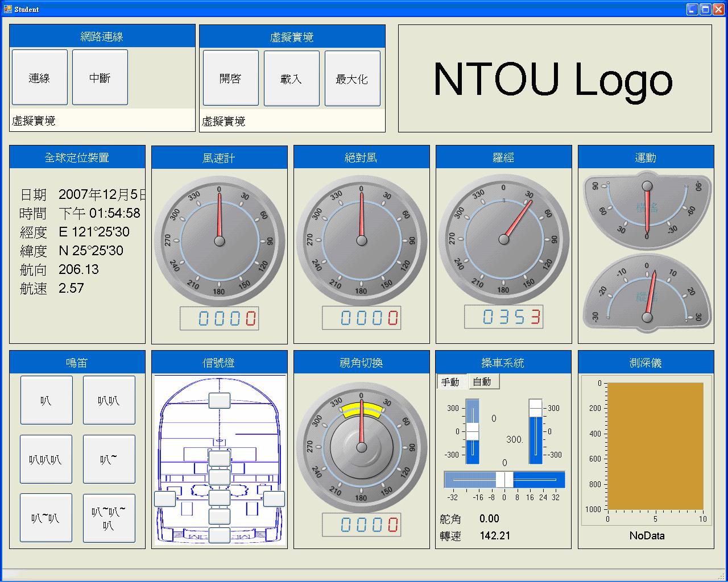Sound the 叭叭 double horn button
This screenshot has width=728, height=582.
(x=109, y=400)
